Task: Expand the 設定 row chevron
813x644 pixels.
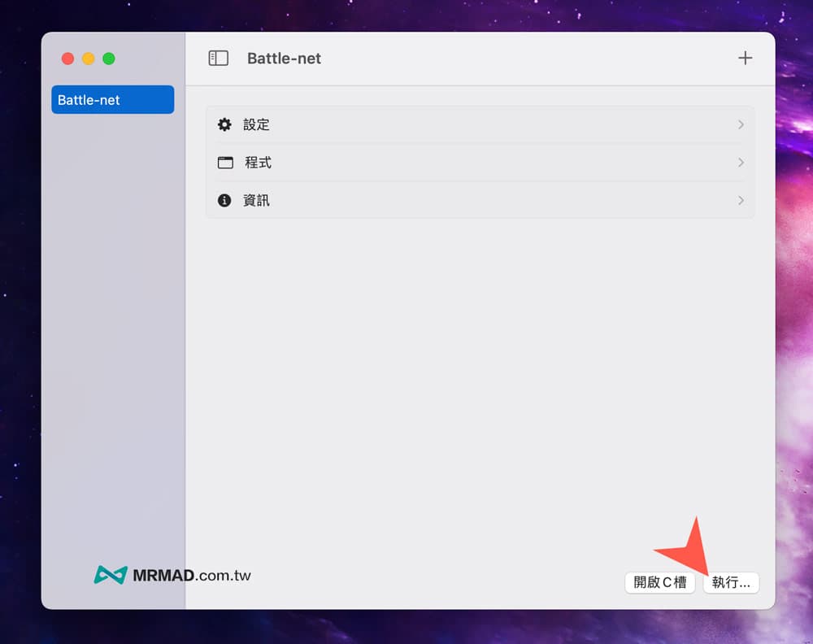Action: coord(741,125)
